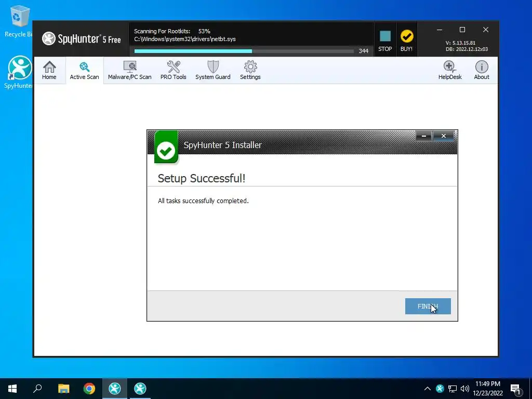Stop the running rootkit scan
This screenshot has width=532, height=399.
click(385, 41)
